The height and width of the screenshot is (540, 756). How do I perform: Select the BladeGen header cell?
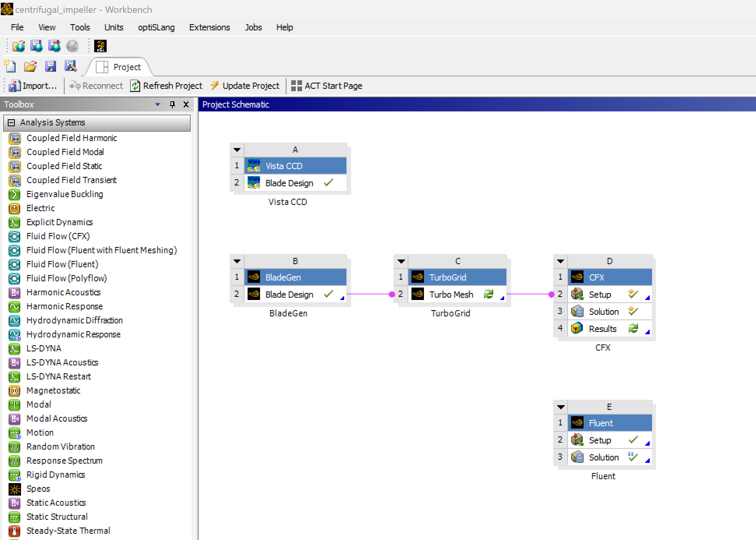(295, 277)
